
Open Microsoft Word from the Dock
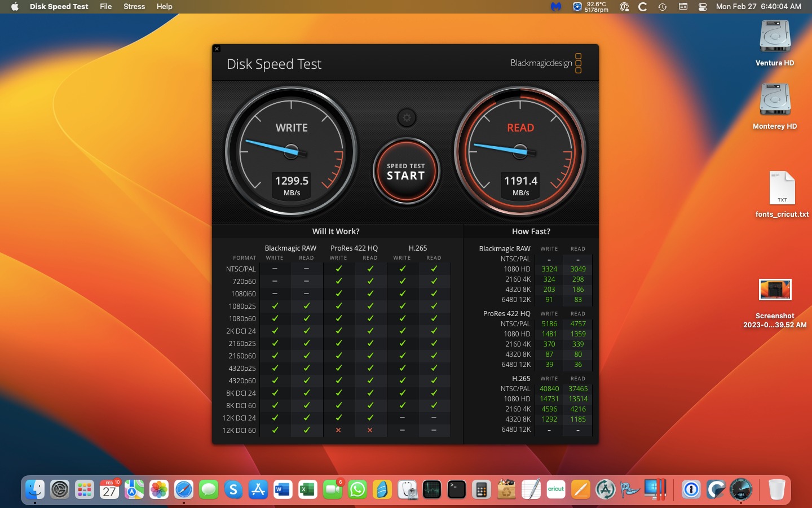(x=283, y=489)
